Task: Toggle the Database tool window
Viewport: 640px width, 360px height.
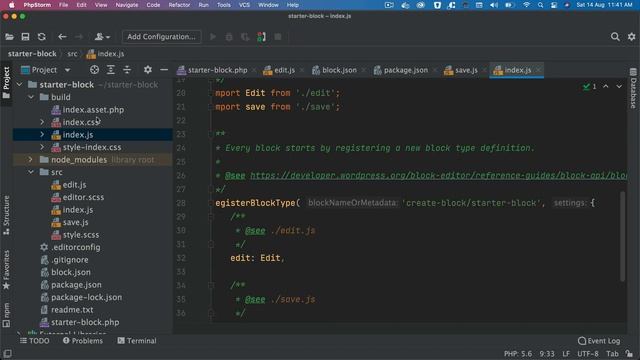Action: tap(633, 88)
